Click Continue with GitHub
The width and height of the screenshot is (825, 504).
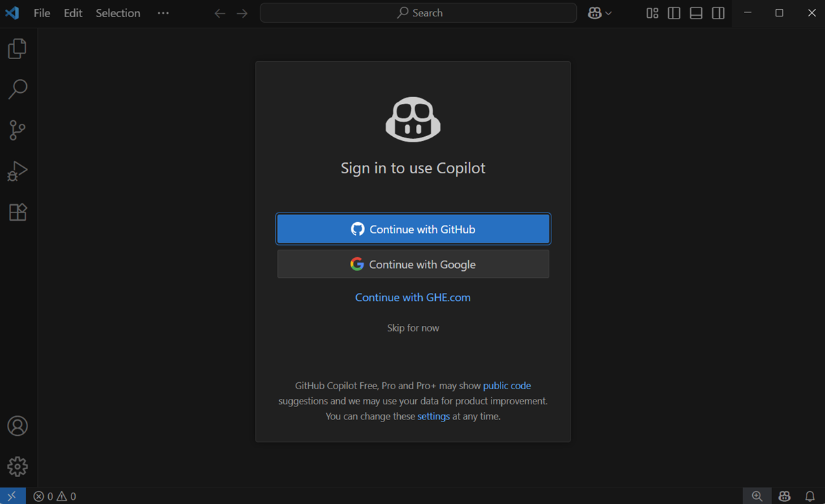tap(412, 228)
